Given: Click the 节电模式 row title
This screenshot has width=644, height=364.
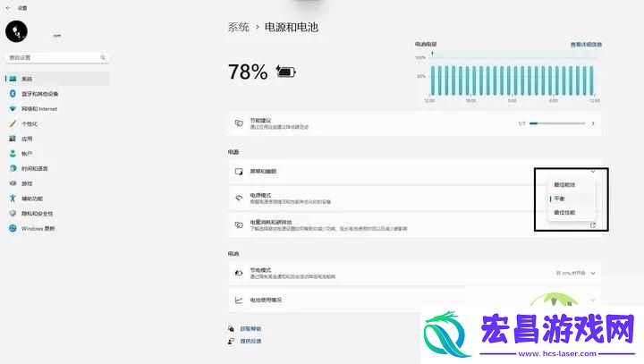Looking at the screenshot, I should tap(260, 270).
